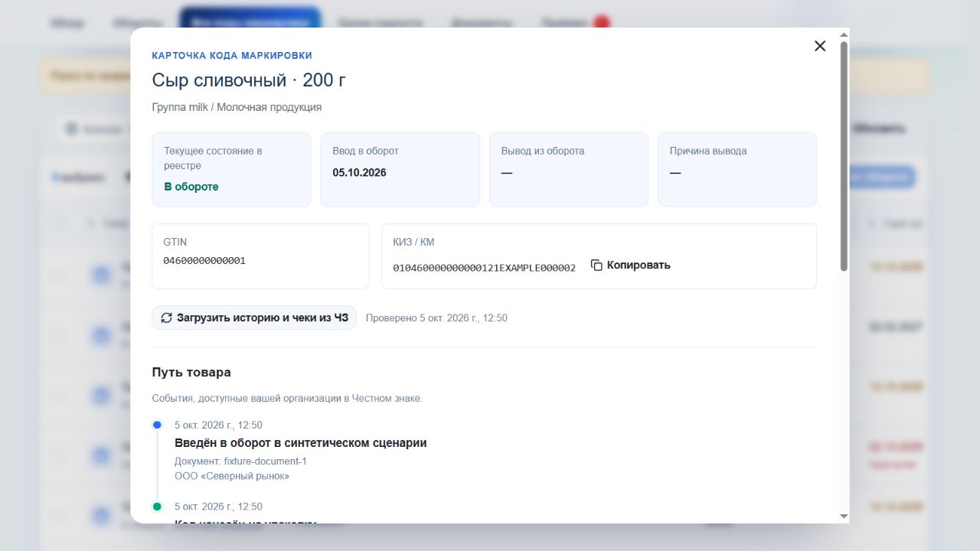Click the copy icon next to Копировать
Image resolution: width=980 pixels, height=551 pixels.
tap(597, 266)
